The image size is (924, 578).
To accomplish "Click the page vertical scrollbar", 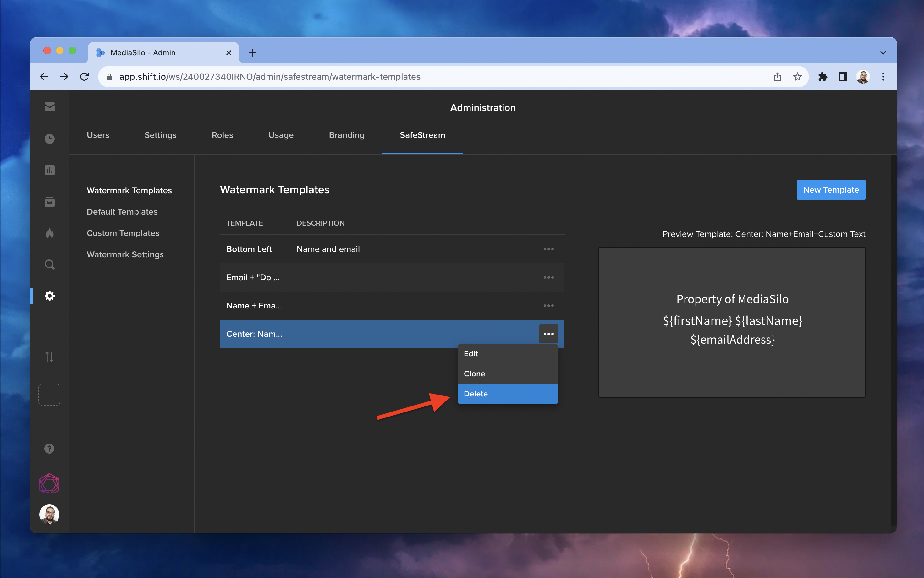I will coord(893,340).
